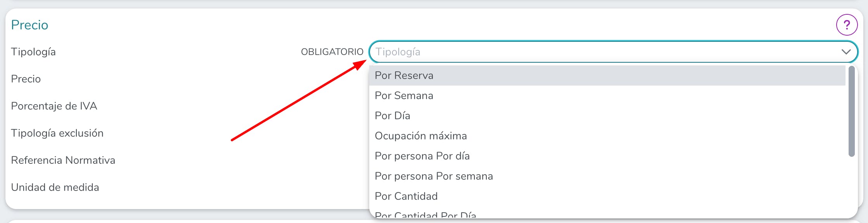Screen dimensions: 868x223
Task: Click the Referencia Normativa label
Action: point(63,160)
